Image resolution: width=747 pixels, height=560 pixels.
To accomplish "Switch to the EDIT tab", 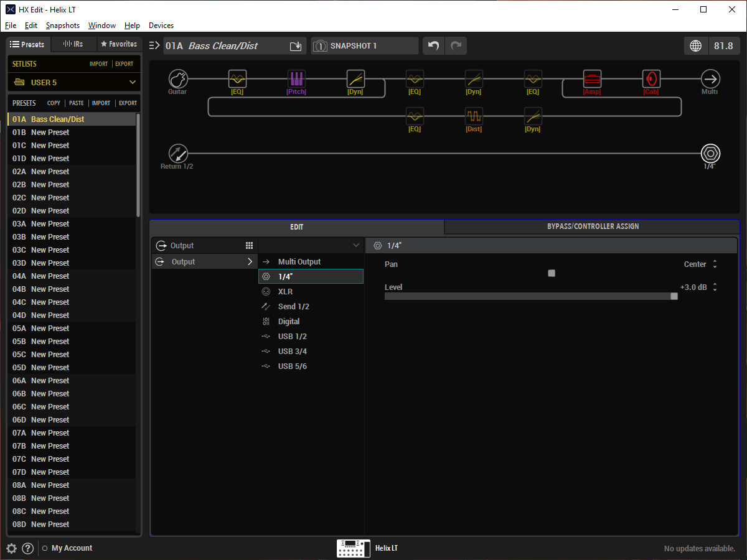I will point(297,227).
